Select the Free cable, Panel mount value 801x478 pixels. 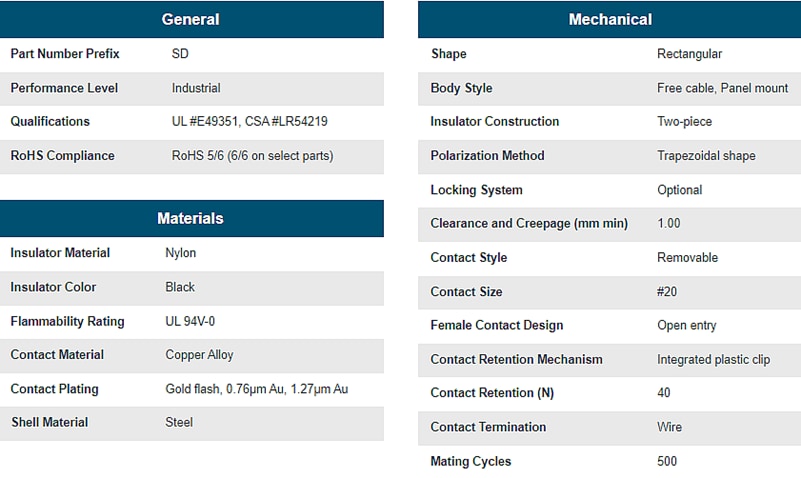pos(722,88)
